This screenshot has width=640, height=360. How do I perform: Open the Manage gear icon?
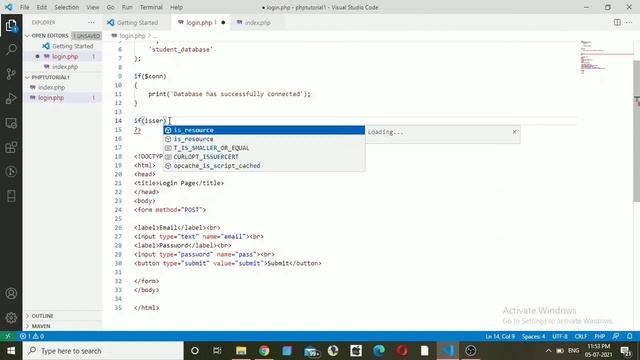pyautogui.click(x=11, y=318)
